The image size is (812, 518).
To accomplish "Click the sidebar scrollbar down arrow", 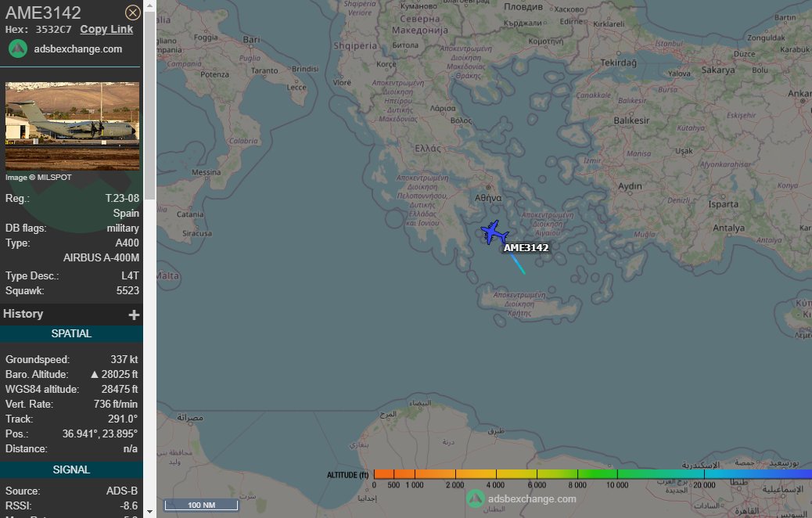I will 149,512.
